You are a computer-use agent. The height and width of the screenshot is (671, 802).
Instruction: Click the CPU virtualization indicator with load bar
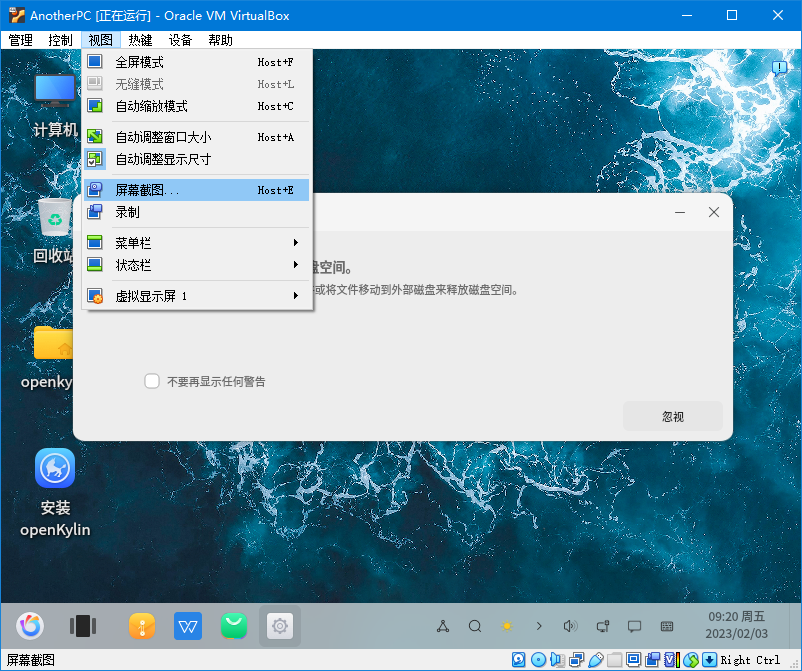click(x=672, y=660)
